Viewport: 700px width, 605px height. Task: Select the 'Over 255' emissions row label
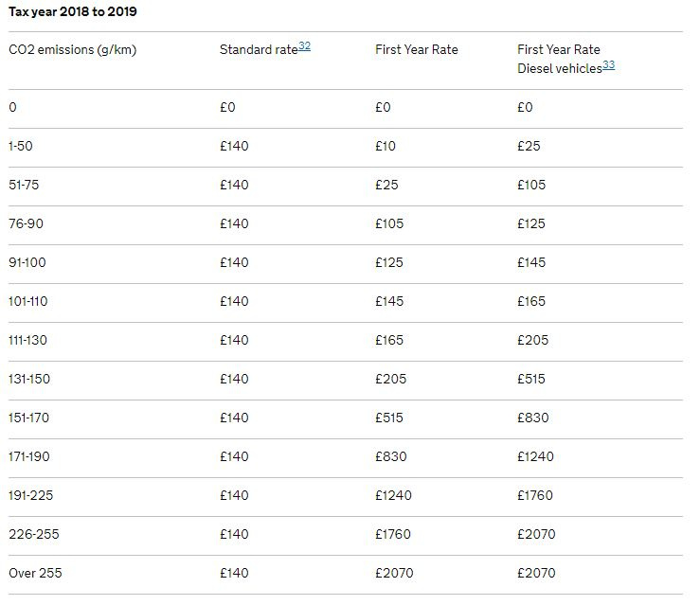(x=35, y=573)
